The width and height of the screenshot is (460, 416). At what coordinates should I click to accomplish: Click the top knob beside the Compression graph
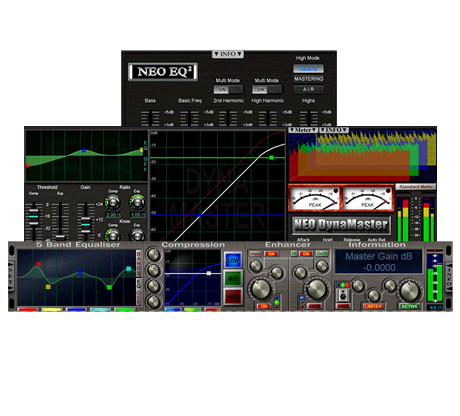(x=153, y=255)
